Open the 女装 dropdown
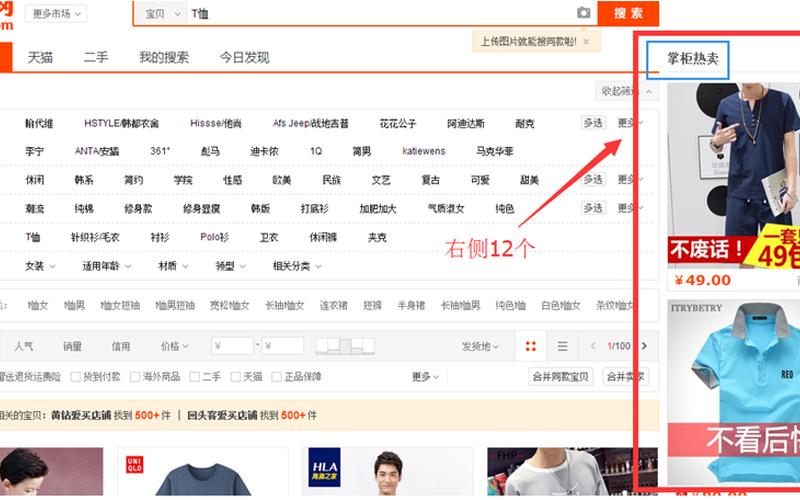Screen dimensions: 800x500 40,266
